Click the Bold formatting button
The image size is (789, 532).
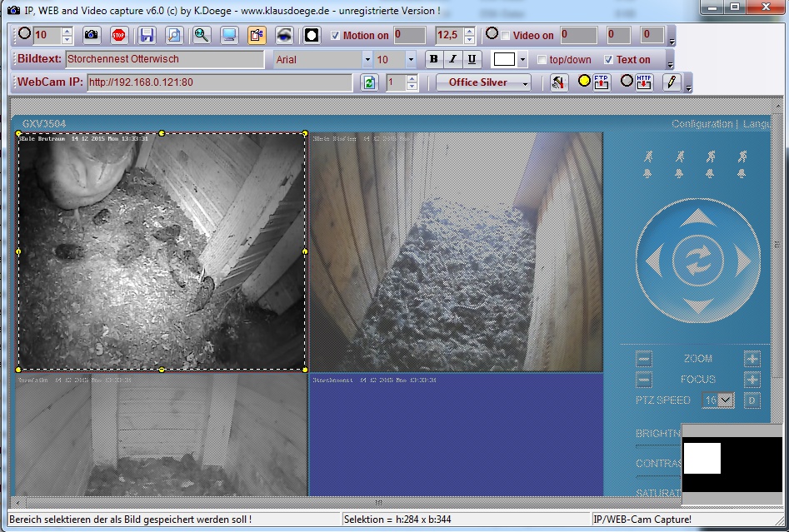click(x=433, y=59)
